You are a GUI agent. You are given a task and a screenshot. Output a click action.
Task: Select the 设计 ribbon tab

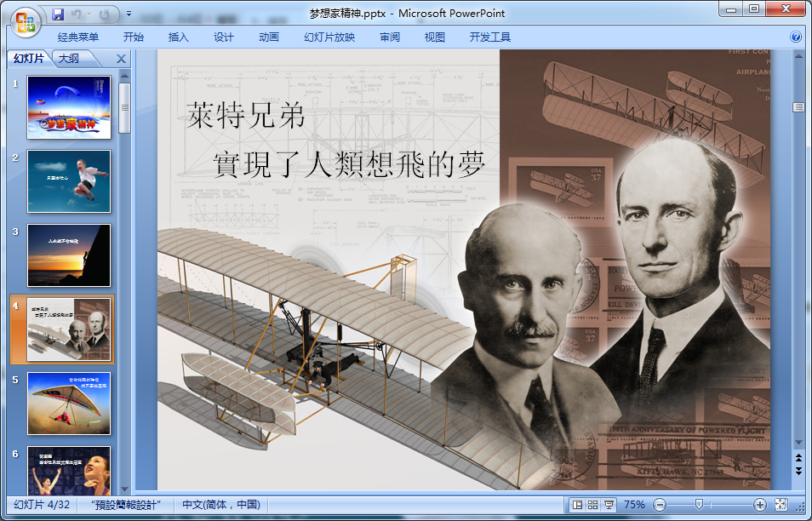pyautogui.click(x=223, y=37)
